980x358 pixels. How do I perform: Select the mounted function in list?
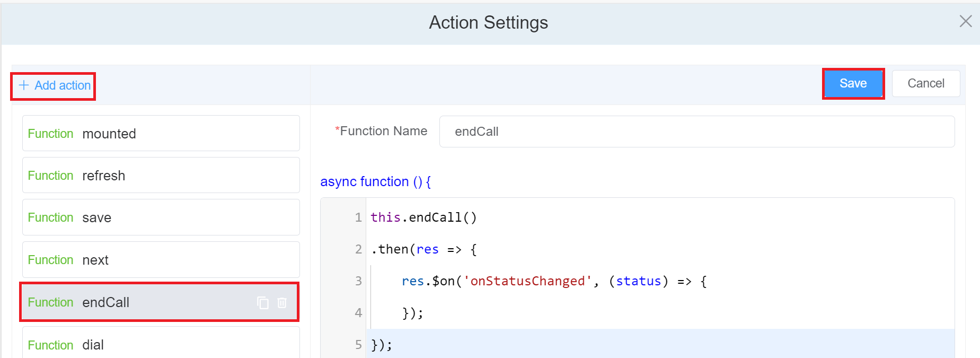click(161, 134)
